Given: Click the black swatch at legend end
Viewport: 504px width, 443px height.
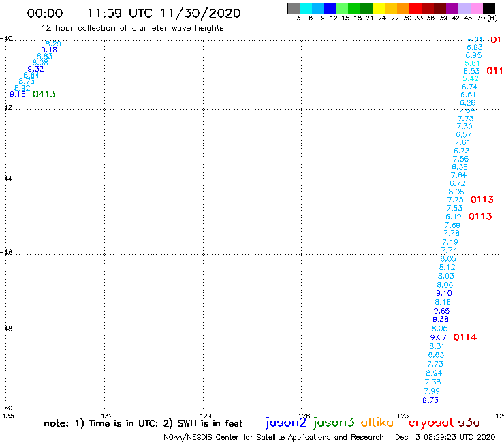Looking at the screenshot, I should [x=489, y=8].
